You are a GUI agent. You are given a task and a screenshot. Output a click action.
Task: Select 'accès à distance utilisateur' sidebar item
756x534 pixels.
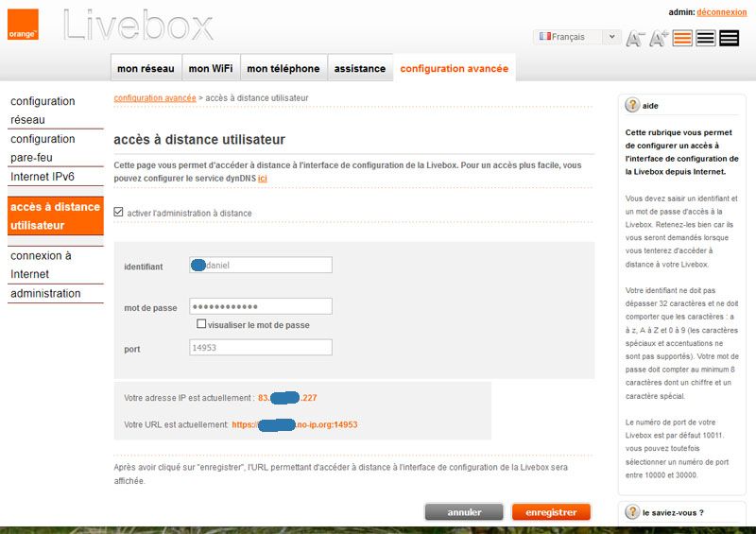click(56, 215)
